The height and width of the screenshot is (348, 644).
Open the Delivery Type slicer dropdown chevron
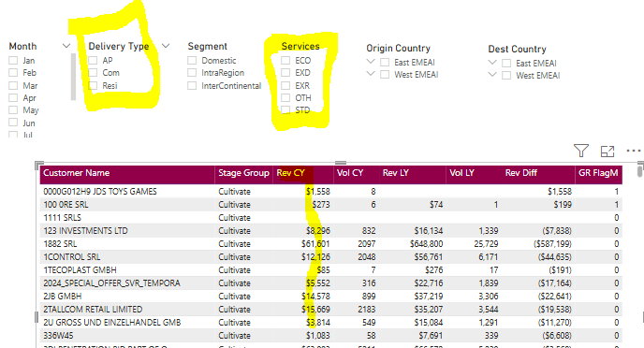(166, 46)
